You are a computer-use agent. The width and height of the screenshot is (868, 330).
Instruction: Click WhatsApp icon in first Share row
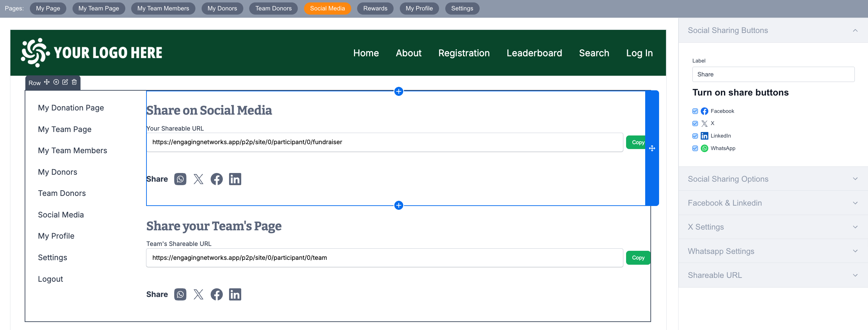point(180,179)
